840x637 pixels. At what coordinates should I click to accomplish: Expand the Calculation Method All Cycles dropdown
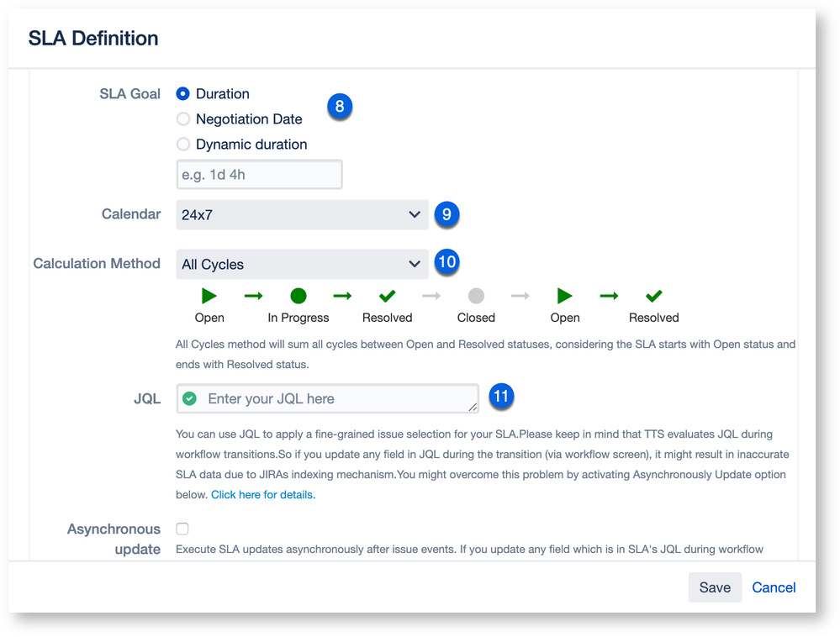point(302,264)
